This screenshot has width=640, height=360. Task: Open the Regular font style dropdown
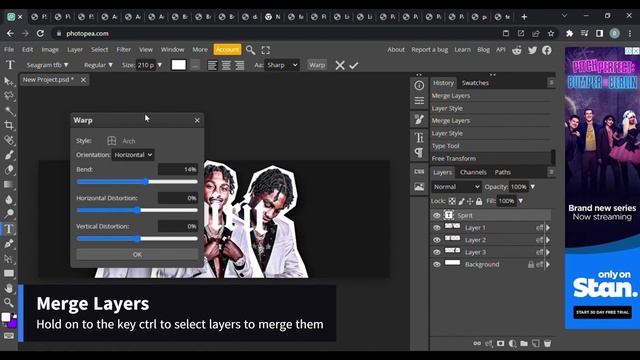click(x=98, y=65)
